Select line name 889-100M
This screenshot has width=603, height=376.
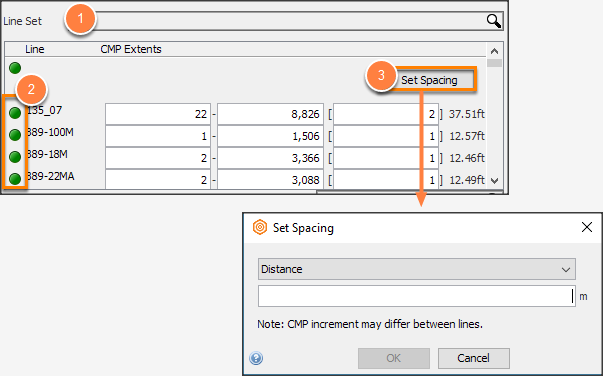50,132
